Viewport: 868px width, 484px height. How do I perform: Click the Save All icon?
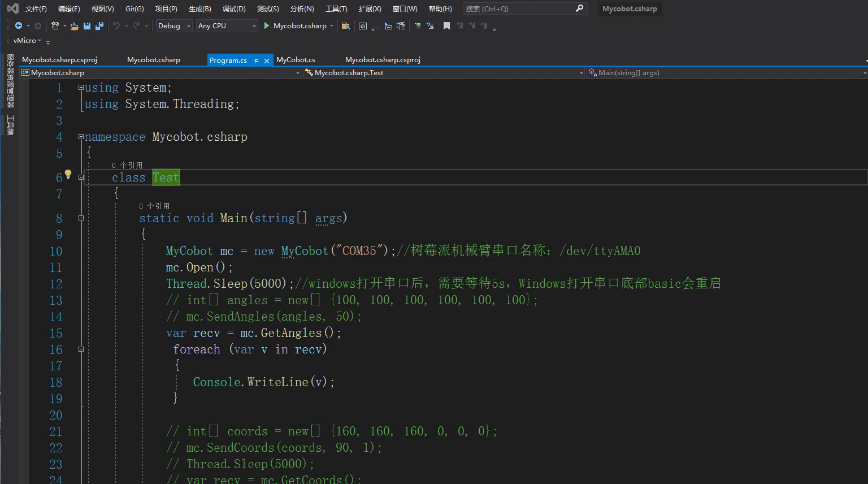pyautogui.click(x=99, y=26)
